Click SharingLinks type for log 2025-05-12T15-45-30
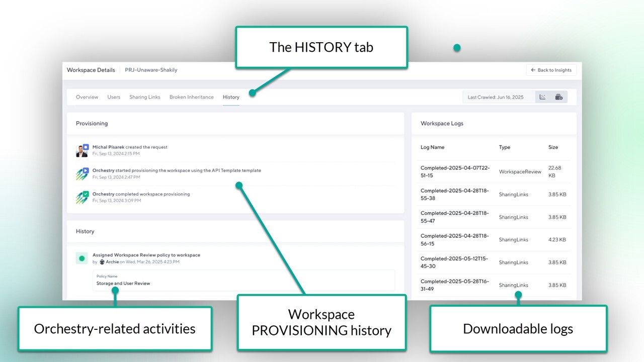 (x=514, y=262)
